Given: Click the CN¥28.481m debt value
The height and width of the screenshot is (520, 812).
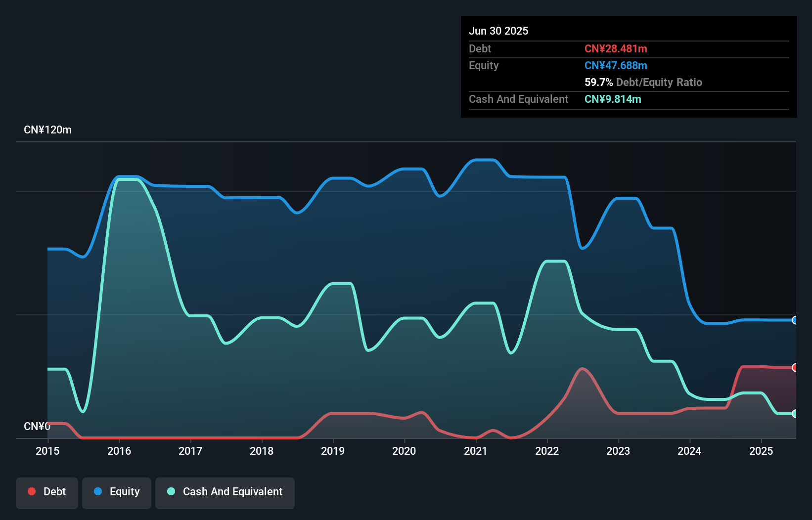Looking at the screenshot, I should coord(616,48).
